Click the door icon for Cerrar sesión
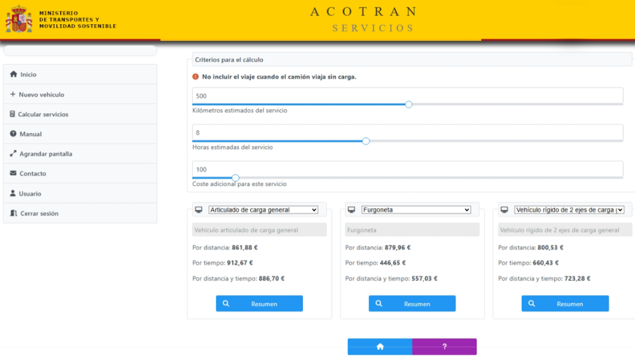The image size is (635, 364). pyautogui.click(x=13, y=213)
